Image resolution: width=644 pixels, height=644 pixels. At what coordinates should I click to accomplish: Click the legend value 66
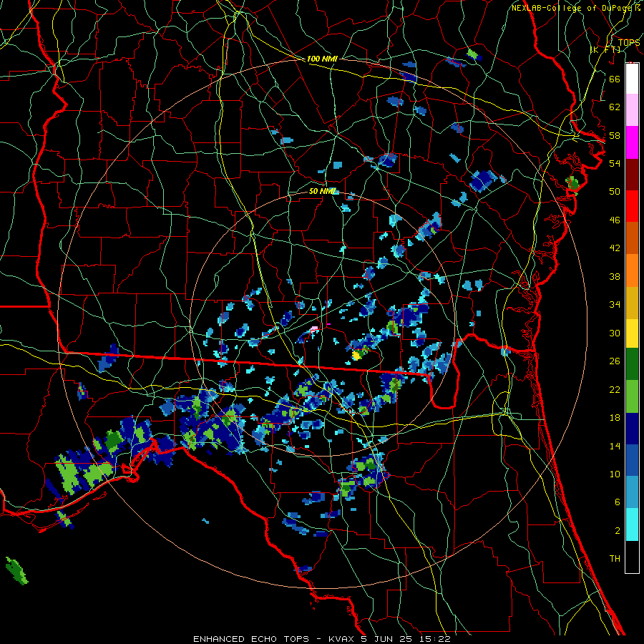click(x=615, y=79)
